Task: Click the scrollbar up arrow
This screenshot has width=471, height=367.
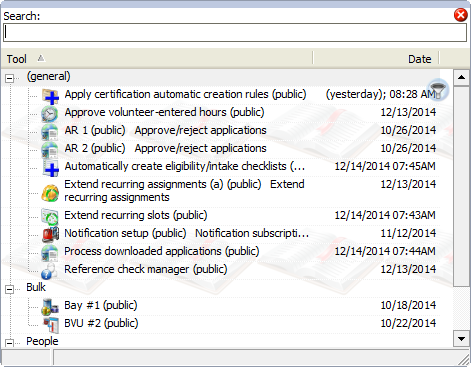Action: click(x=461, y=77)
